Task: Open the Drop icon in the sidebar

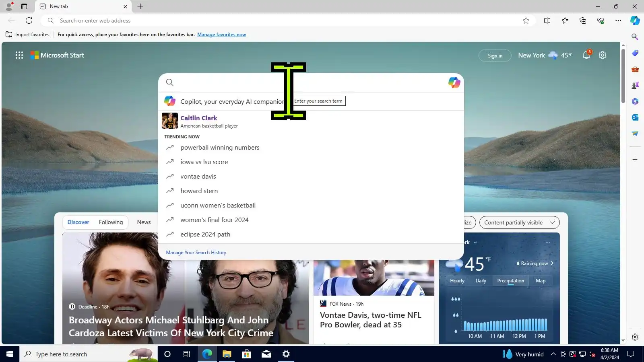Action: point(635,134)
